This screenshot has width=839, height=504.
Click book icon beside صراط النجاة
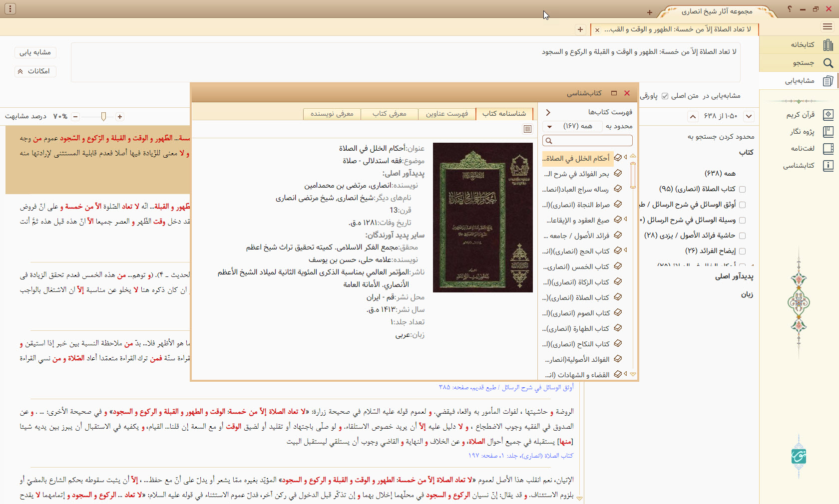(618, 204)
